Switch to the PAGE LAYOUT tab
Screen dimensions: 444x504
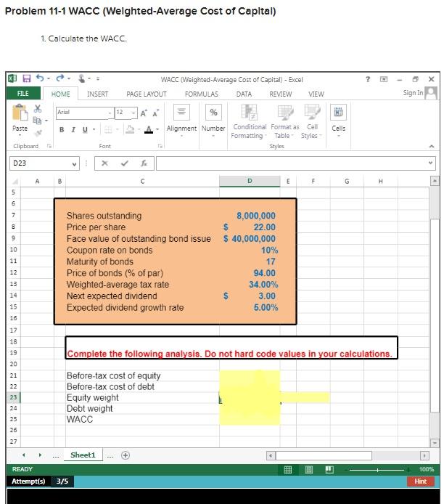(x=147, y=94)
